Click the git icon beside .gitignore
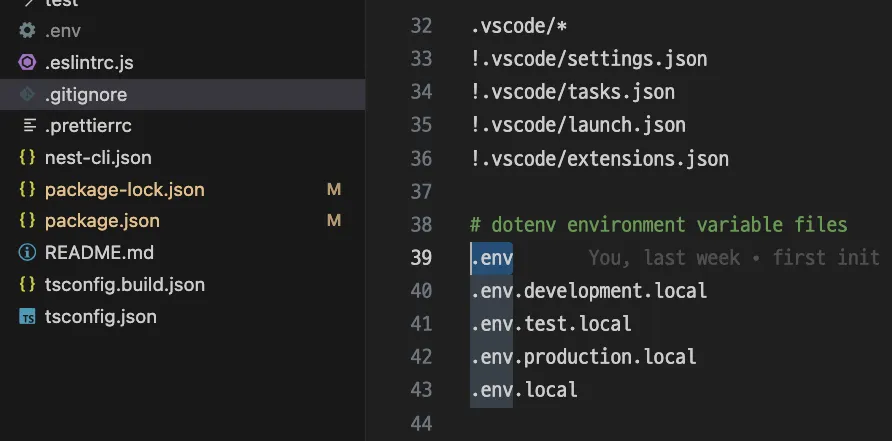 tap(27, 95)
